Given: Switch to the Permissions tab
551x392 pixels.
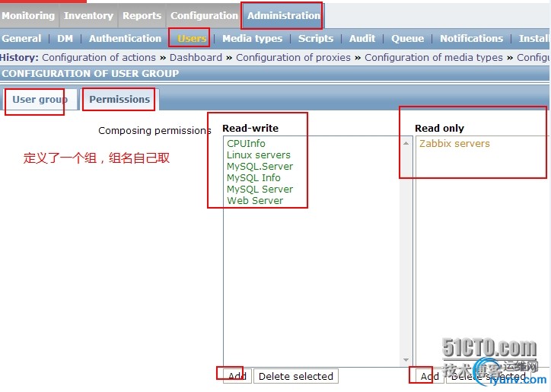Looking at the screenshot, I should point(119,100).
